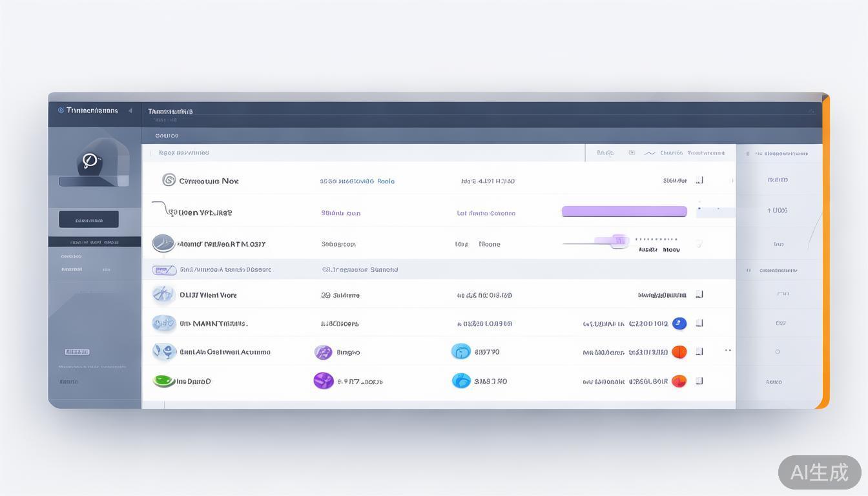Click the green oval icon beside Ins DaneD
868x496 pixels.
click(163, 381)
